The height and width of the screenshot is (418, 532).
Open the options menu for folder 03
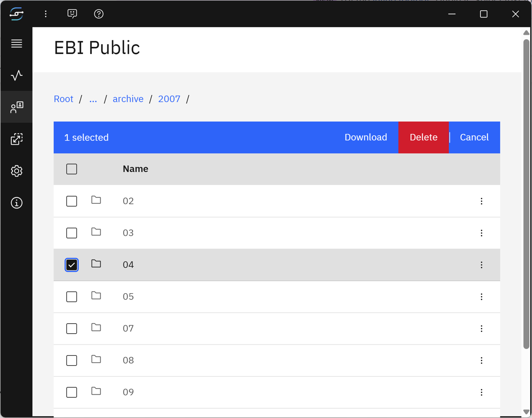click(x=481, y=233)
